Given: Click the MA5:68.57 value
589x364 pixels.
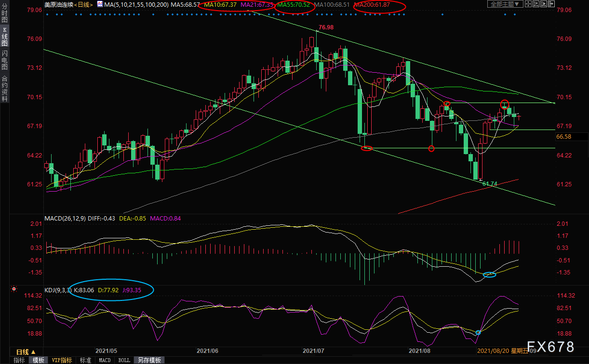Looking at the screenshot, I should pos(186,4).
